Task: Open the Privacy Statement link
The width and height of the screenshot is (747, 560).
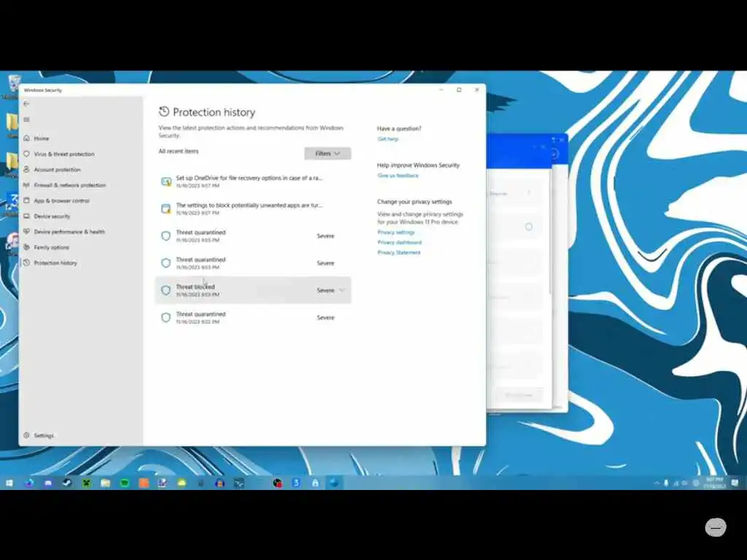Action: point(399,253)
